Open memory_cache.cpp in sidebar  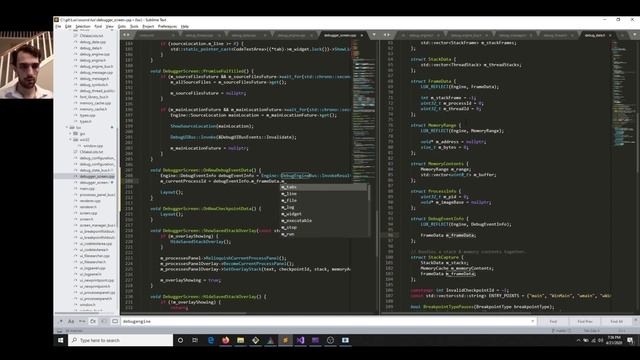point(95,103)
